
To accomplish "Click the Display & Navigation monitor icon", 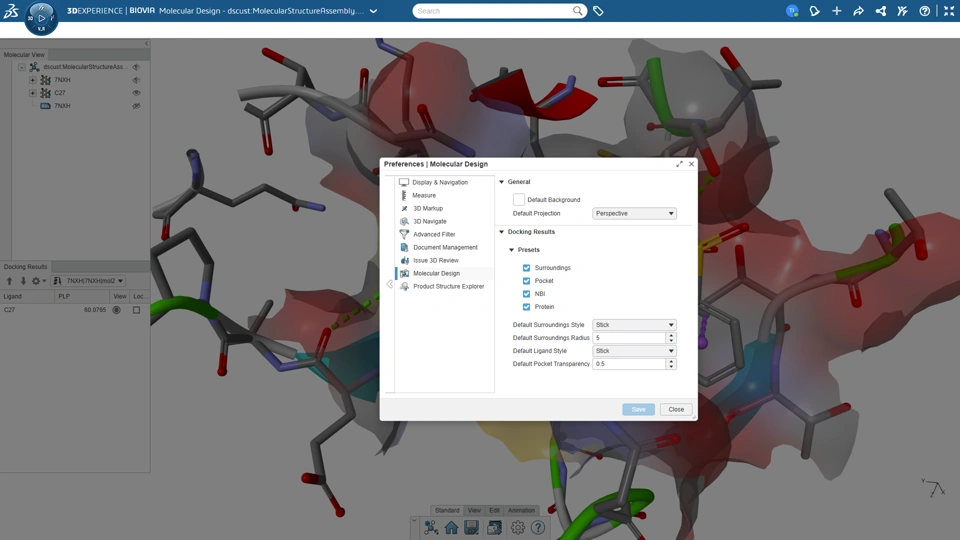I will (404, 182).
